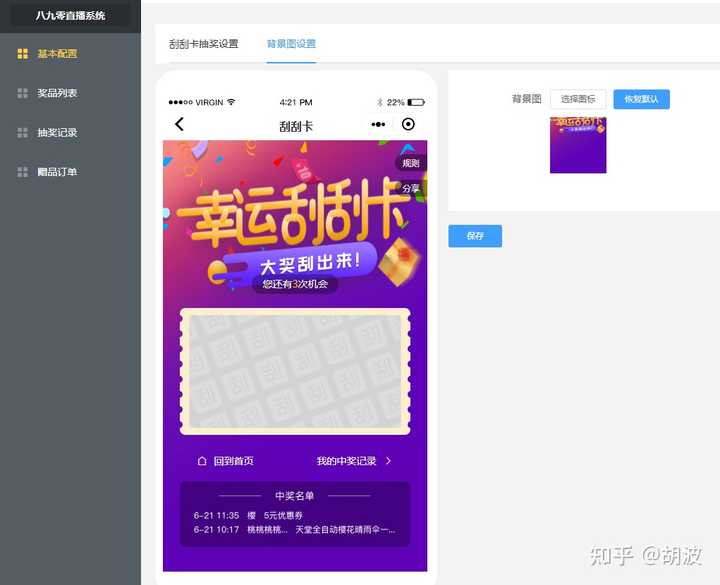Click the 抽奖记录 sidebar grid icon

coord(22,133)
